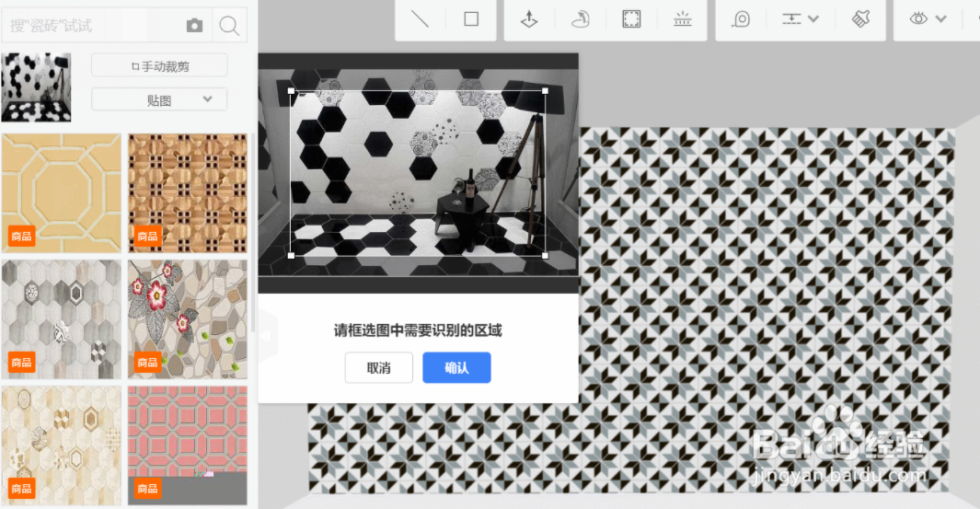980x509 pixels.
Task: Select the gray hexagon tile thumbnail
Action: point(62,319)
